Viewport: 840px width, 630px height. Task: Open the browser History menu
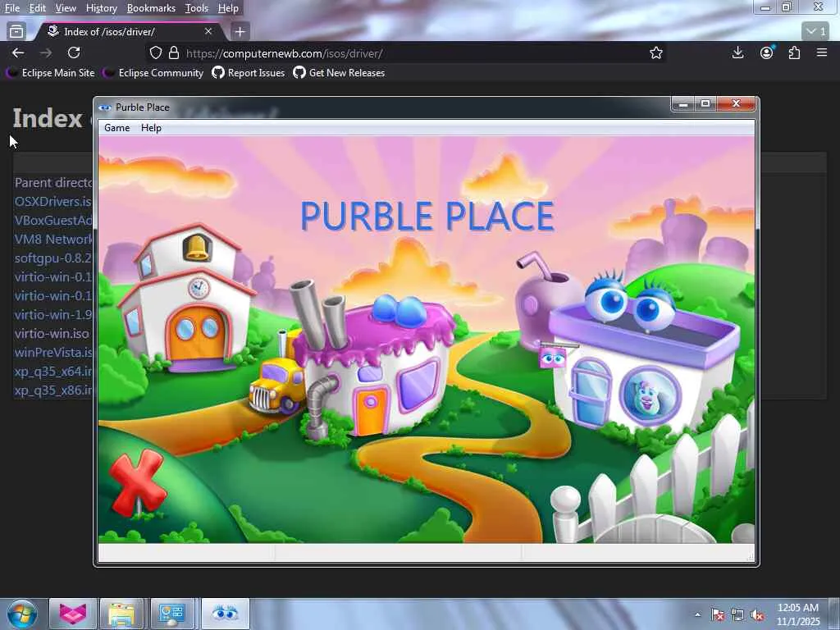[101, 8]
